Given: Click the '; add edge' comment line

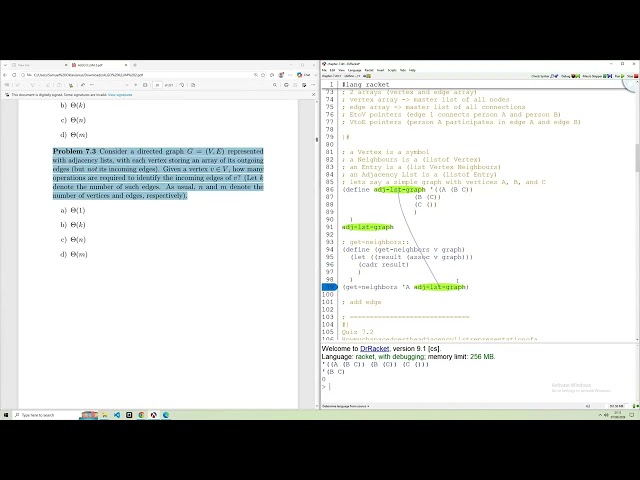Looking at the screenshot, I should coord(362,302).
